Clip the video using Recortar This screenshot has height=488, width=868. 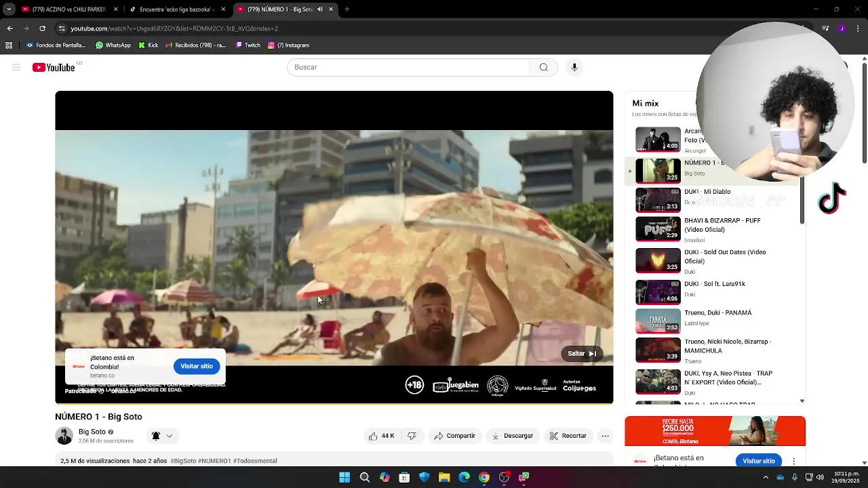point(568,436)
